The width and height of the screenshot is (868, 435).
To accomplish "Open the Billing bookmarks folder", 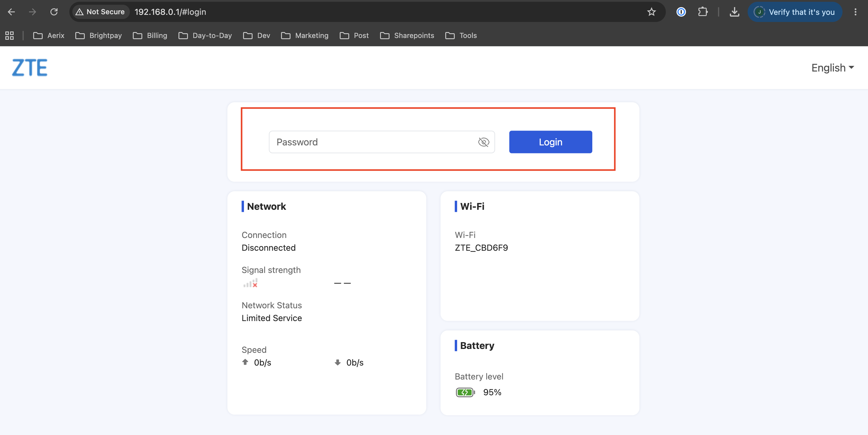I will point(150,35).
